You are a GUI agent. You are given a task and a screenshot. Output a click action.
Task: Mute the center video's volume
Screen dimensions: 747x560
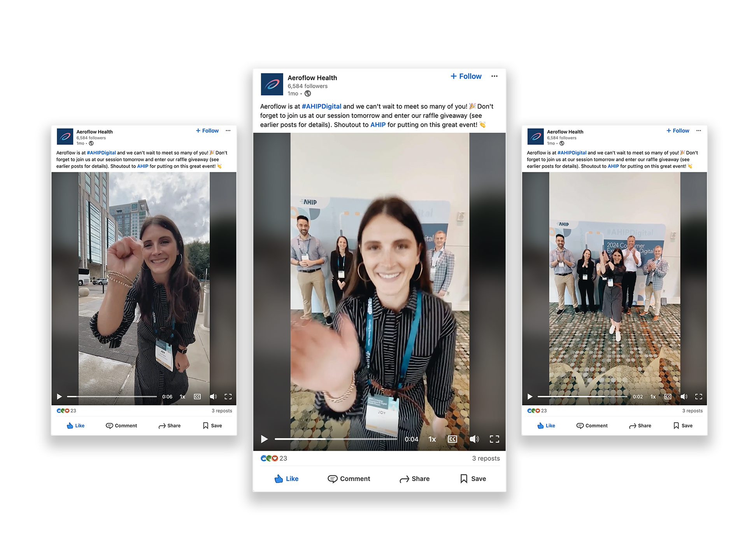pyautogui.click(x=474, y=439)
